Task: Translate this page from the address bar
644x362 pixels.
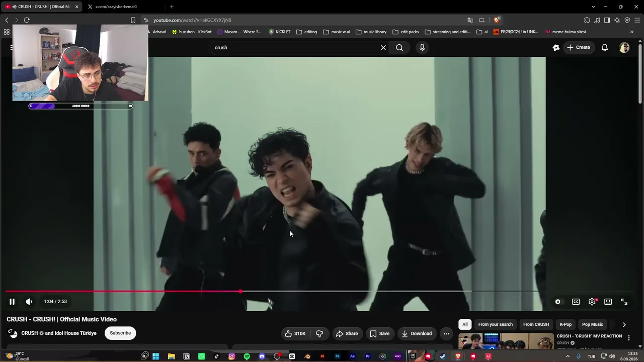Action: [x=470, y=20]
